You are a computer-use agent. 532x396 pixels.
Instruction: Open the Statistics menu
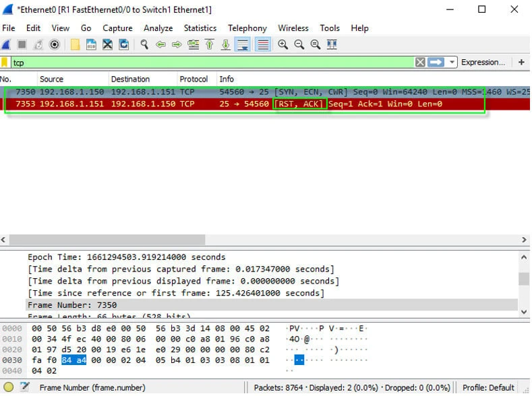pos(200,28)
